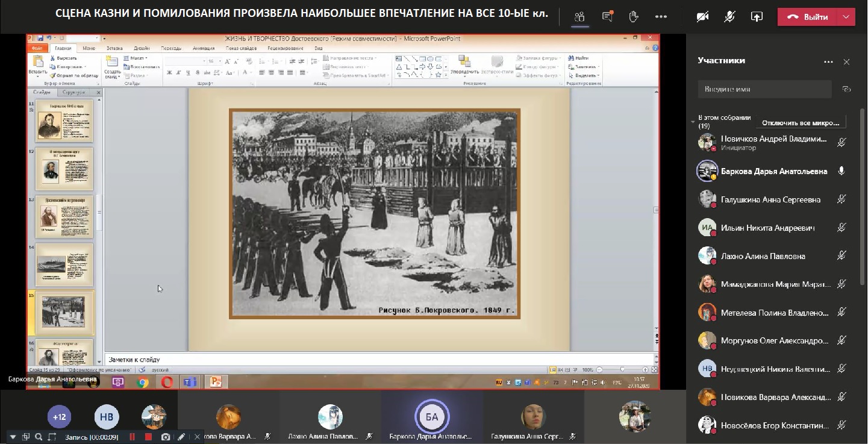This screenshot has height=444, width=868.
Task: Unmute your microphone in the top bar
Action: click(x=729, y=17)
